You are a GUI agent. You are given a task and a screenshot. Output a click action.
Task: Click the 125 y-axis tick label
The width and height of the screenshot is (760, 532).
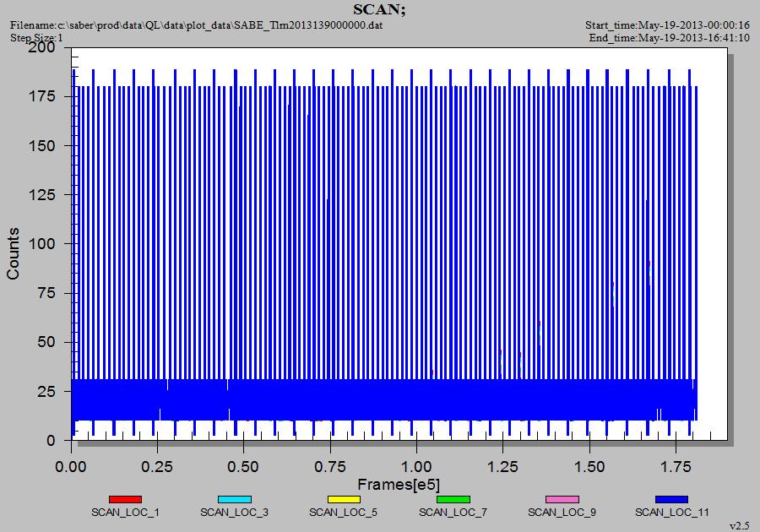pyautogui.click(x=43, y=194)
